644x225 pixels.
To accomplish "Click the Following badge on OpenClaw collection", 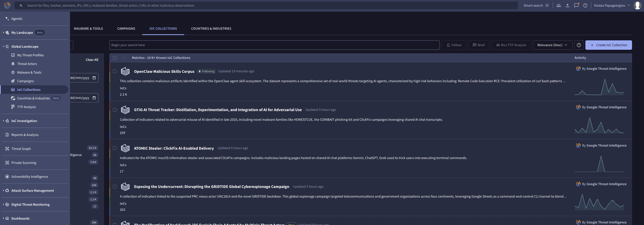I will (x=206, y=71).
